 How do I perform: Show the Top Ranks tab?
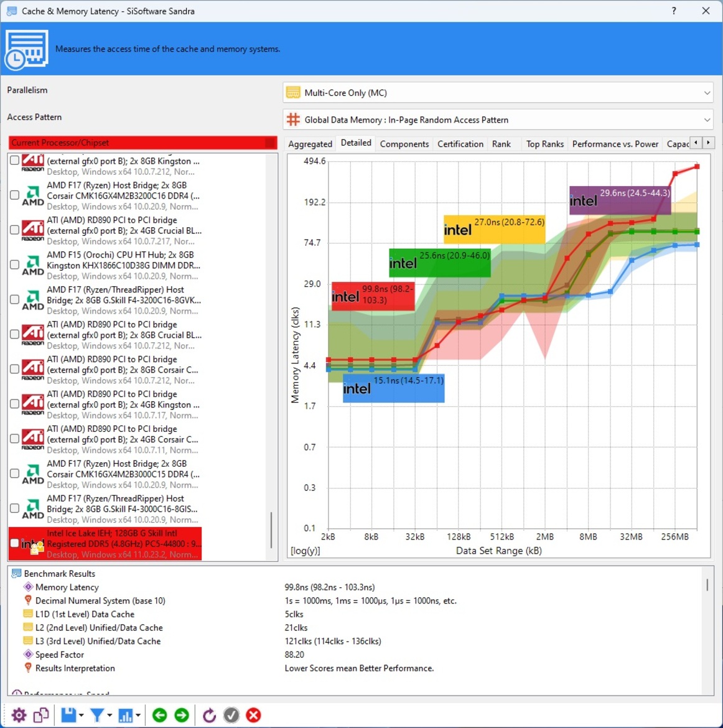[545, 144]
